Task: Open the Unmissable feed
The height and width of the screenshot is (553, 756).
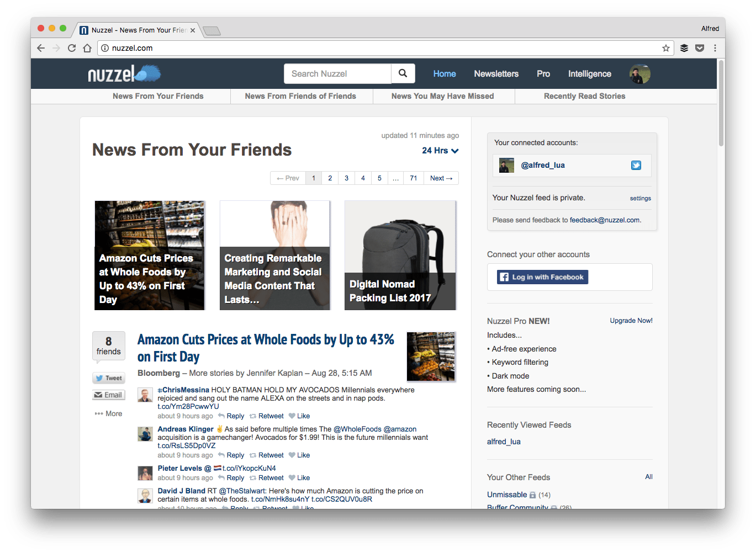Action: pos(507,494)
